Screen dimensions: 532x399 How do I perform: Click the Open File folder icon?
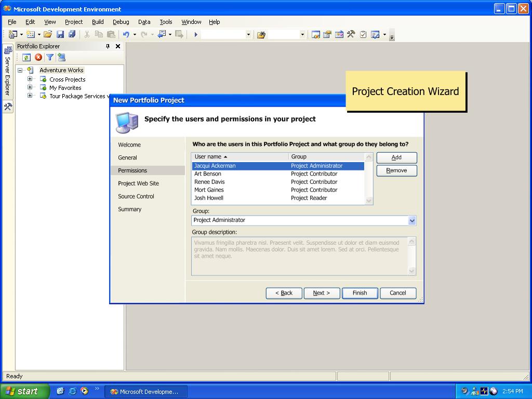(x=48, y=34)
